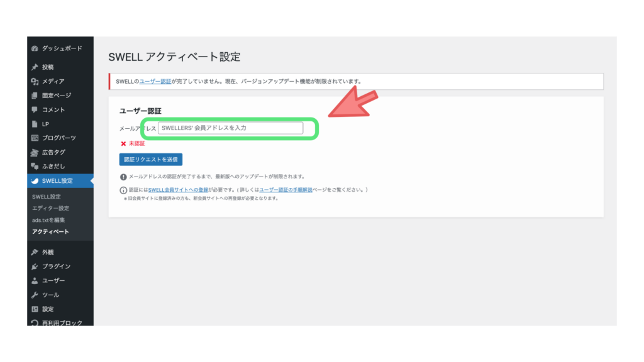Click the pages icon beside 固定ページ
The height and width of the screenshot is (362, 644).
(35, 96)
